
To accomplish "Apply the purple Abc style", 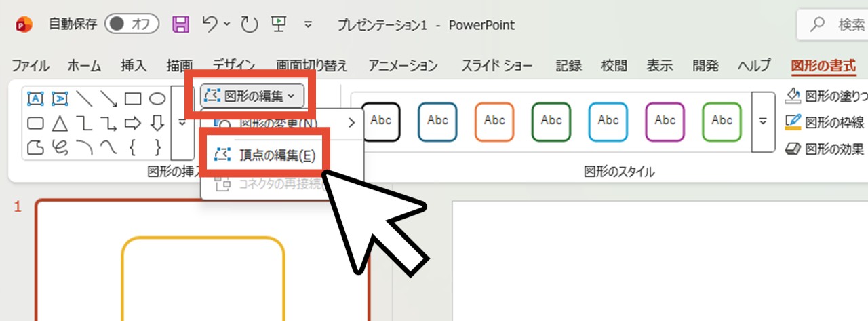I will tap(665, 121).
